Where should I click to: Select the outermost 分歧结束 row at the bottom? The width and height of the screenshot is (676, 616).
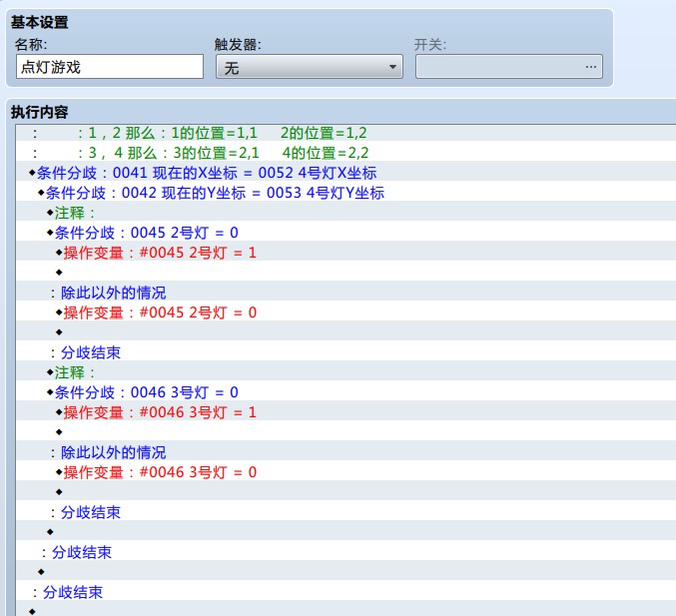(345, 592)
